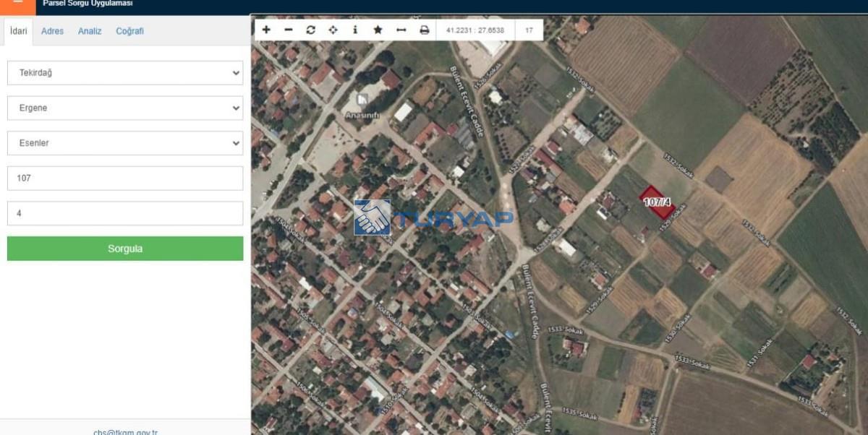The width and height of the screenshot is (868, 435).
Task: Switch to the Adres tab
Action: coord(52,31)
